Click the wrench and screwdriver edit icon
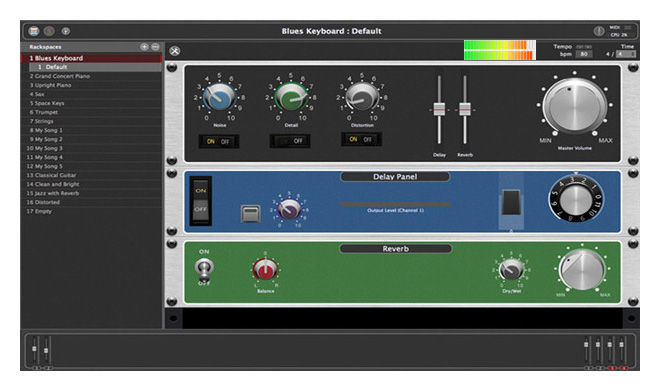Screen dimensions: 660x391 (x=175, y=51)
